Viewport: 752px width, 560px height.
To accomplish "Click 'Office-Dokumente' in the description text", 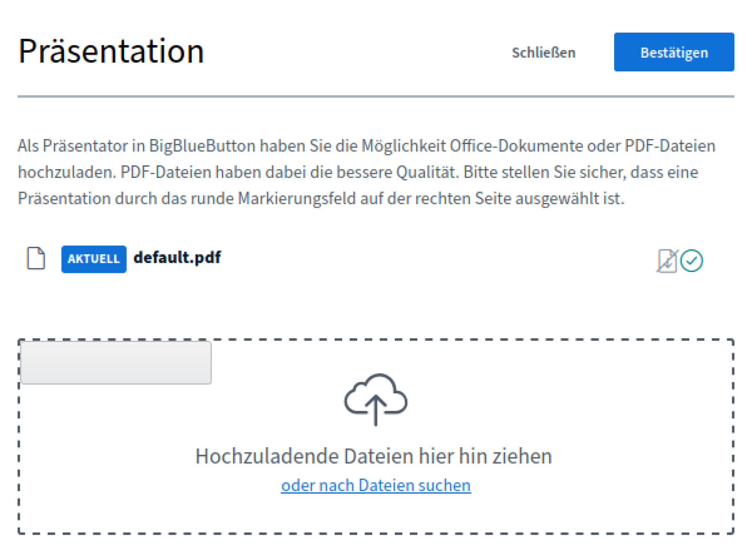I will (516, 146).
